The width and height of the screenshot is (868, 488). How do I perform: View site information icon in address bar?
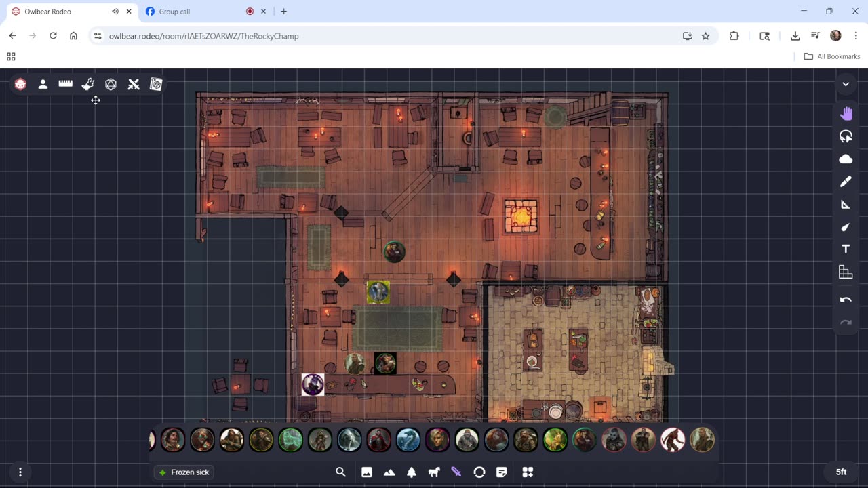pyautogui.click(x=98, y=36)
